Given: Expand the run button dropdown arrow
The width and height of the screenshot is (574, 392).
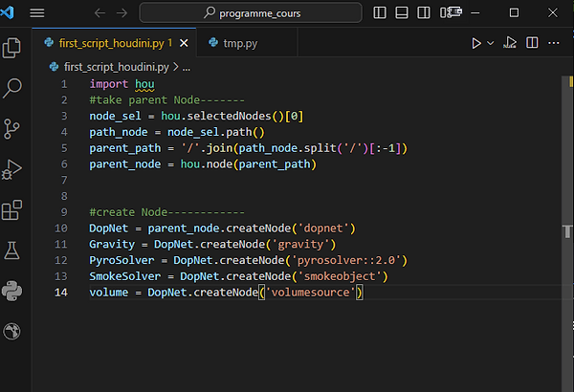Looking at the screenshot, I should (491, 43).
